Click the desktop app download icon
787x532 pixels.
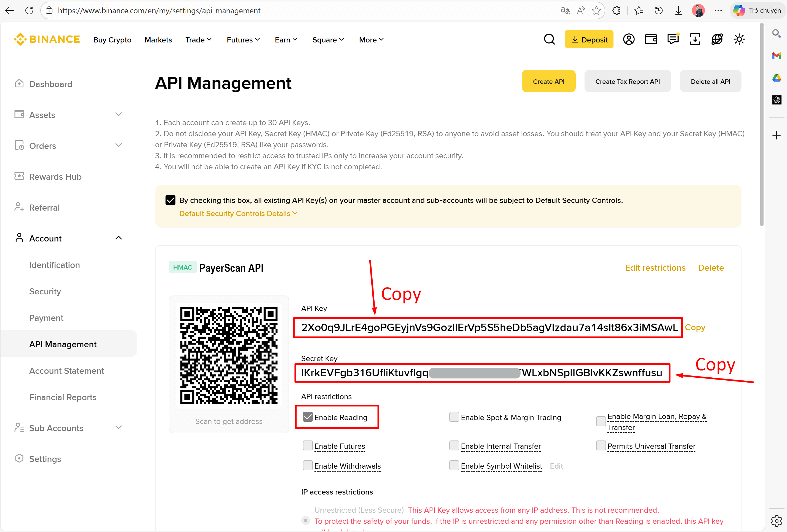pos(695,39)
